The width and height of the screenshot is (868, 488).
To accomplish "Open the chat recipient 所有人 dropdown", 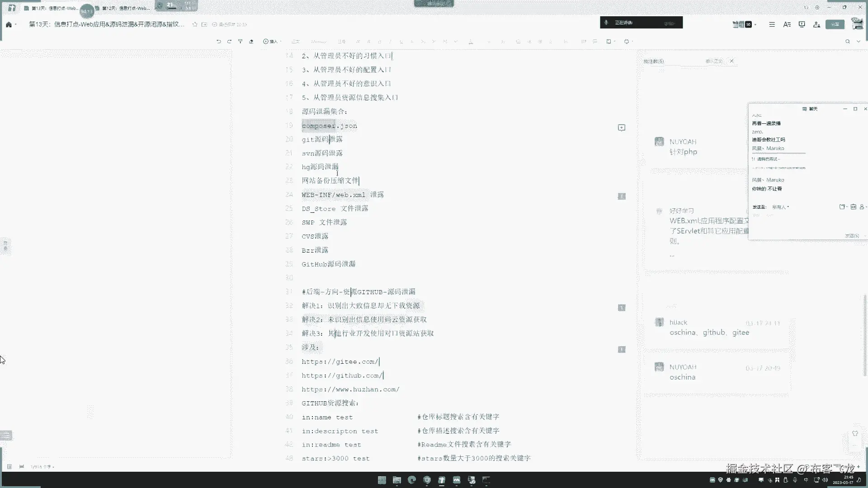I will tap(781, 207).
